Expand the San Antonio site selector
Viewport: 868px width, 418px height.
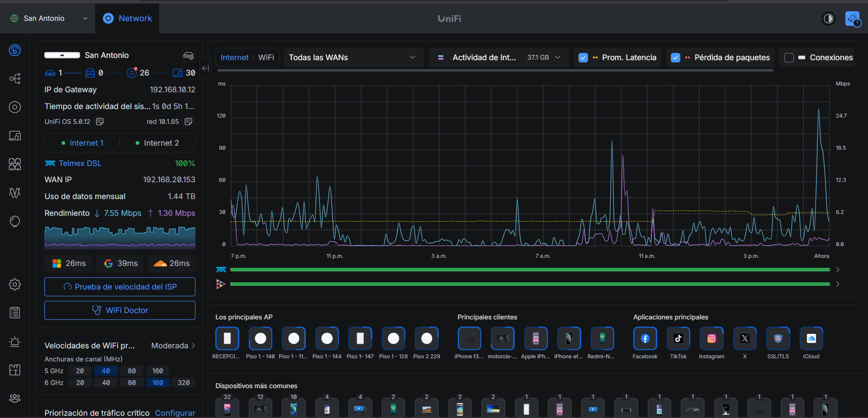49,19
